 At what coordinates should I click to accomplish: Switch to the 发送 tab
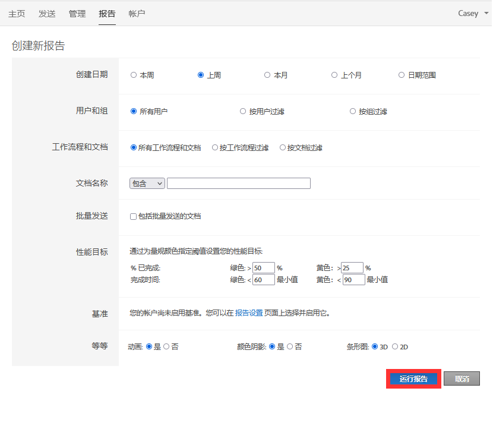coord(46,13)
